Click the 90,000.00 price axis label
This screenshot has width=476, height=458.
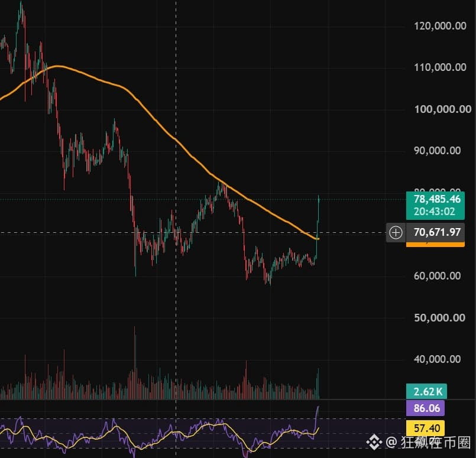[x=438, y=151]
